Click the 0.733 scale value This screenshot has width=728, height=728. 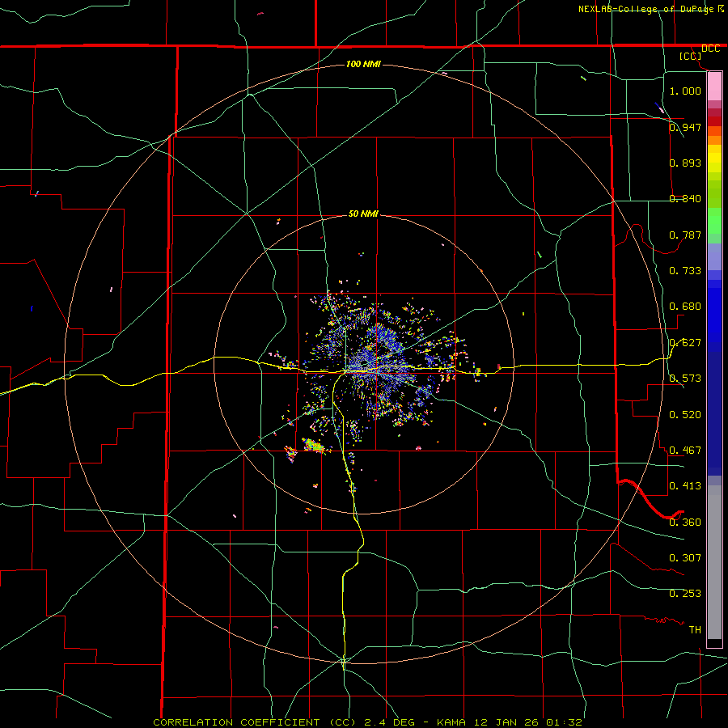(x=685, y=271)
